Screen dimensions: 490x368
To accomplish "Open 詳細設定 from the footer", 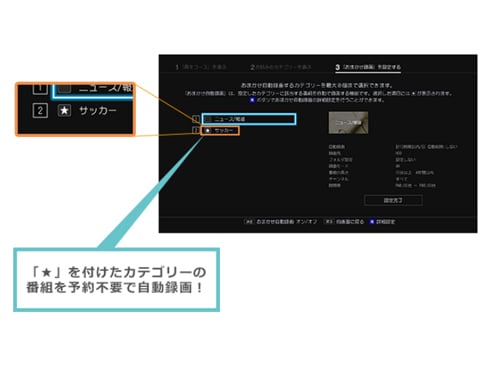I will [386, 222].
